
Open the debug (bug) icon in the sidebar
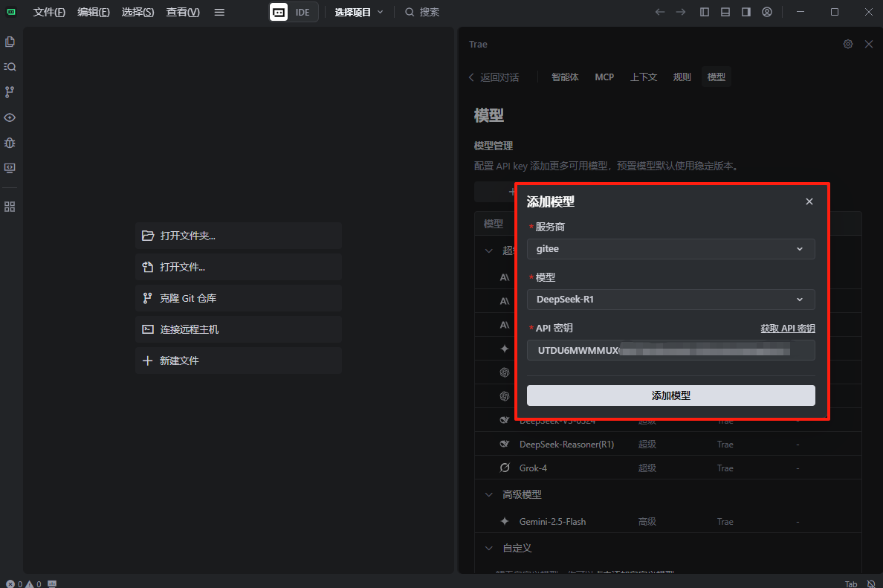[x=10, y=142]
